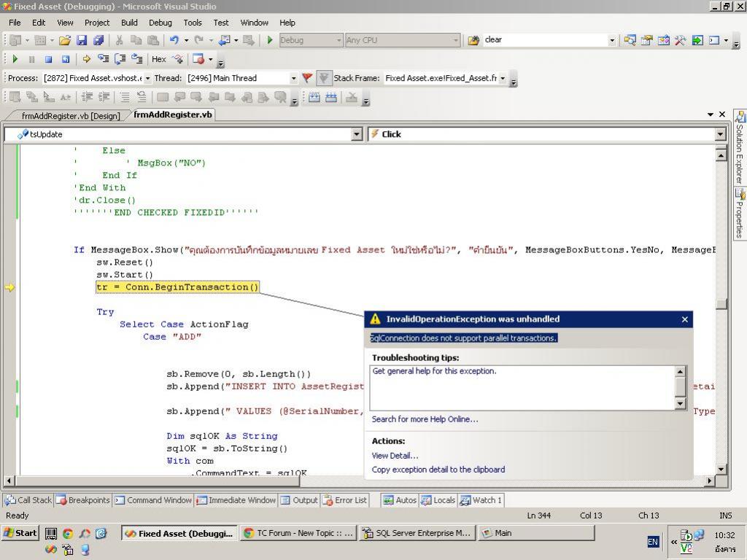This screenshot has height=560, width=747.
Task: Open the TC Forum Chrome taskbar button
Action: coord(298,533)
